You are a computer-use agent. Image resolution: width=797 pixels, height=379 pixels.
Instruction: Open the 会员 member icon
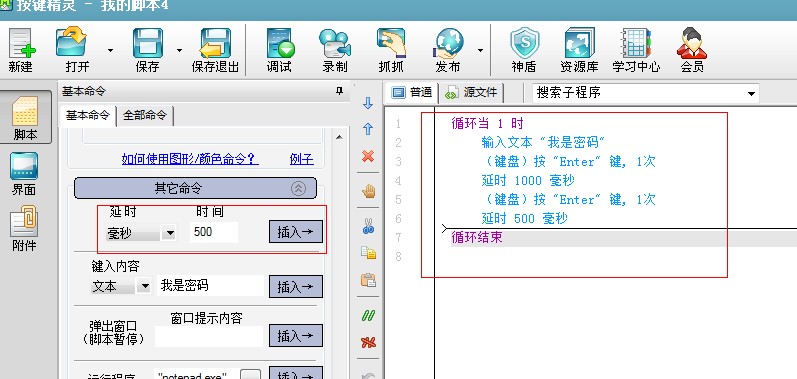pyautogui.click(x=692, y=49)
